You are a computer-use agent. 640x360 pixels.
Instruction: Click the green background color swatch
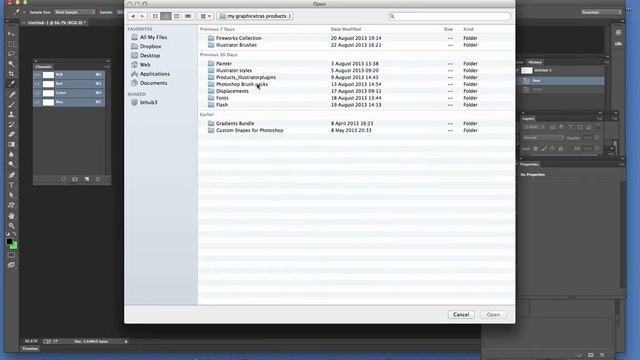(14, 246)
